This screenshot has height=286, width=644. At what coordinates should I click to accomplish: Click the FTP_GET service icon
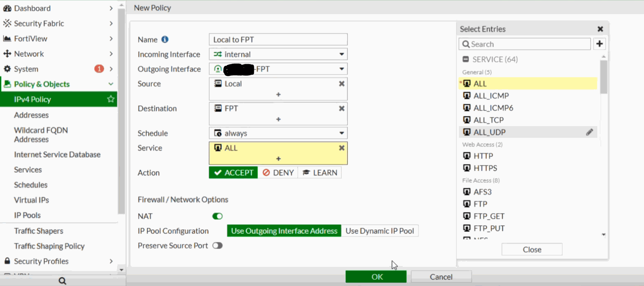(x=467, y=216)
